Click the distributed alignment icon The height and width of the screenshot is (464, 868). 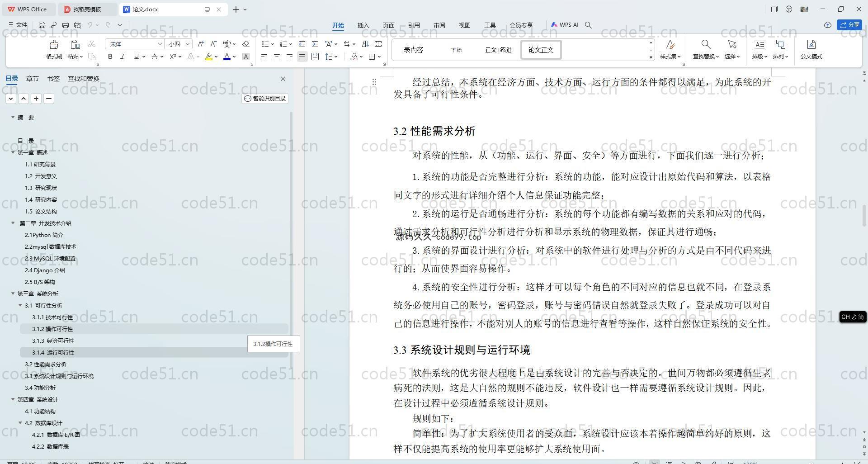coord(315,57)
